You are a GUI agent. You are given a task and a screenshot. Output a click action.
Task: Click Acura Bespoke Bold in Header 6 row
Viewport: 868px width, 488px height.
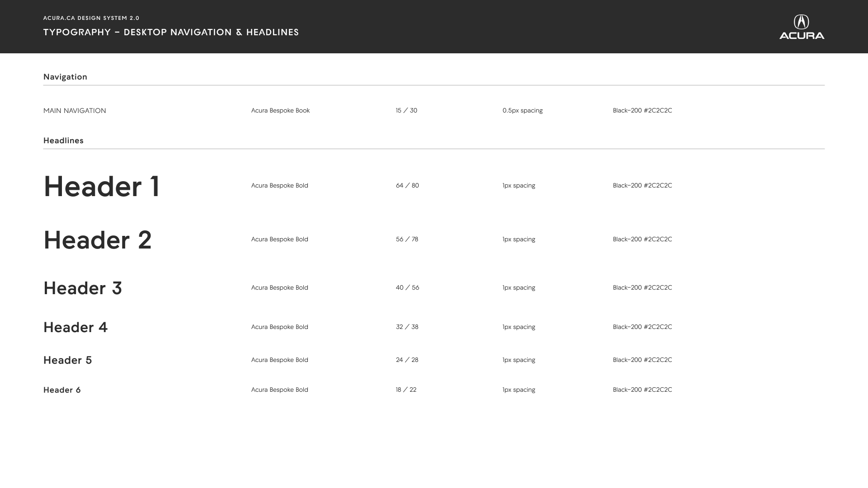(x=280, y=390)
